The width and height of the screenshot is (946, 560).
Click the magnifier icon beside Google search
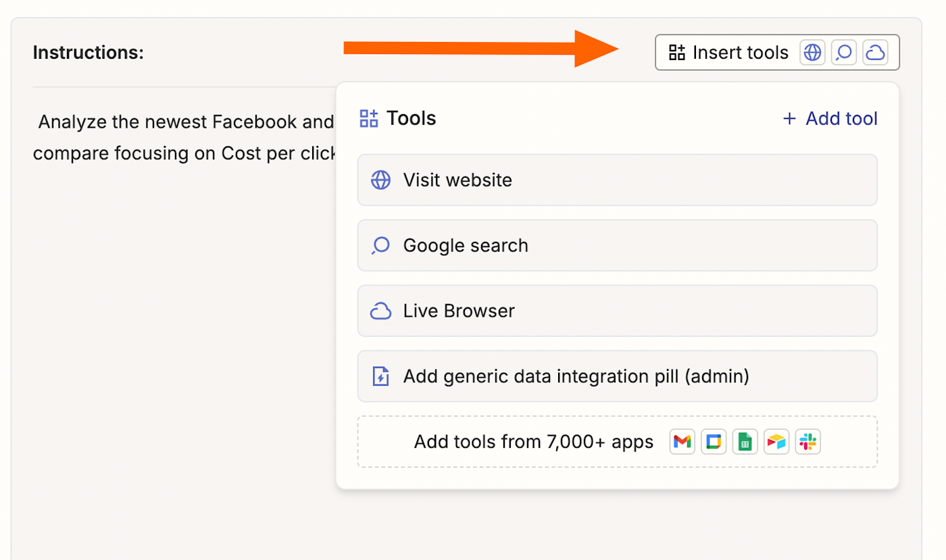(381, 245)
